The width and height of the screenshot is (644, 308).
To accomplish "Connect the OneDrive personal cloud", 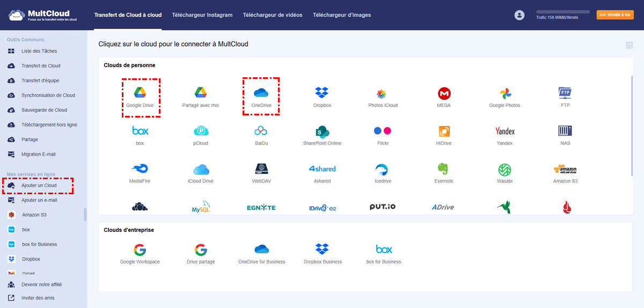I will click(x=261, y=97).
